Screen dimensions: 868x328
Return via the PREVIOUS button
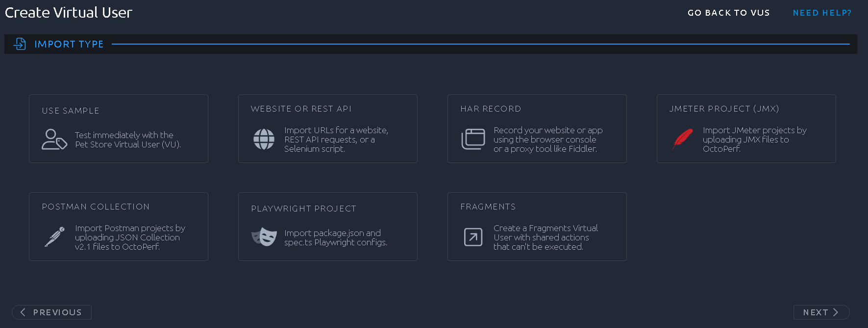[x=51, y=312]
